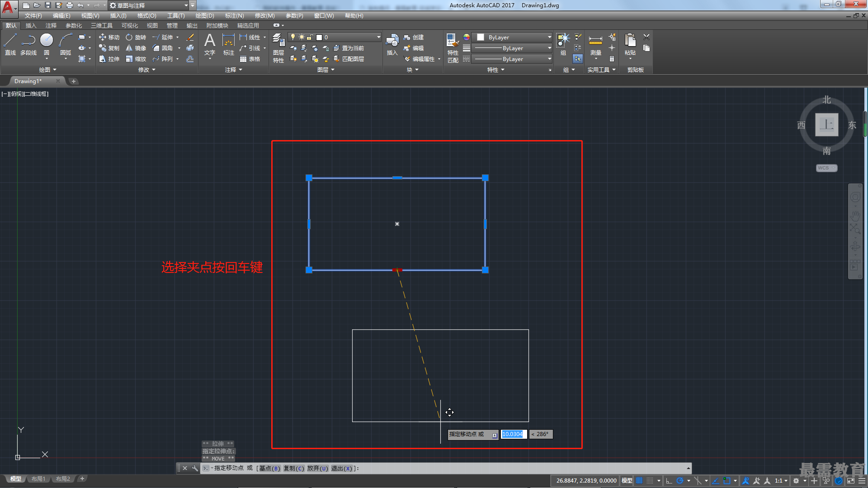Click the 移动 (Move) tool

pyautogui.click(x=109, y=37)
